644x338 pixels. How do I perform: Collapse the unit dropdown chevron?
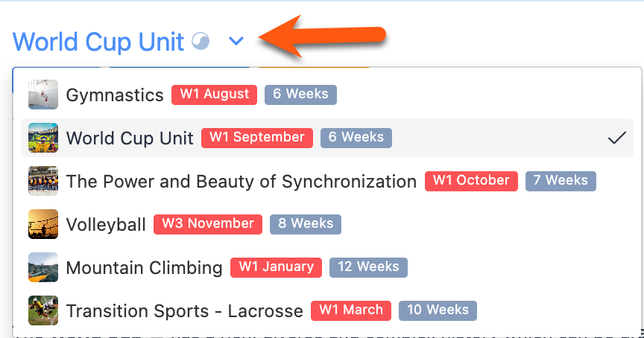[236, 42]
